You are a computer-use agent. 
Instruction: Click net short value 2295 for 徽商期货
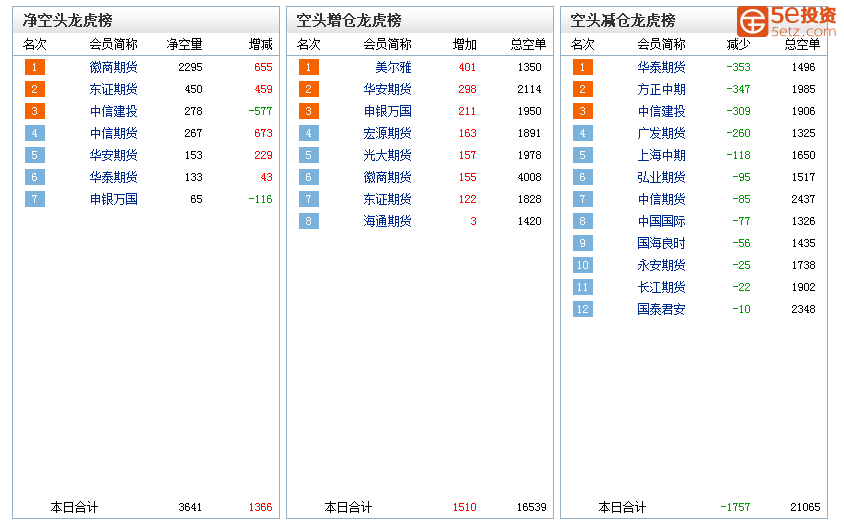pos(191,67)
